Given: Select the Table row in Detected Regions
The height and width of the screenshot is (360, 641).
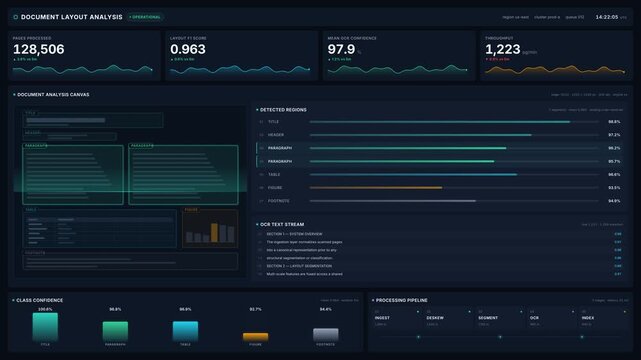Looking at the screenshot, I should point(440,174).
